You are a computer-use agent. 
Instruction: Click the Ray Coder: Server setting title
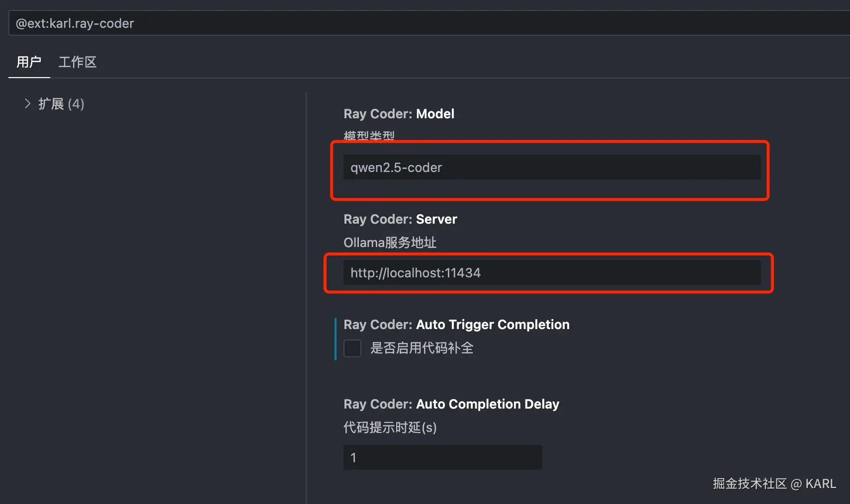pyautogui.click(x=400, y=219)
